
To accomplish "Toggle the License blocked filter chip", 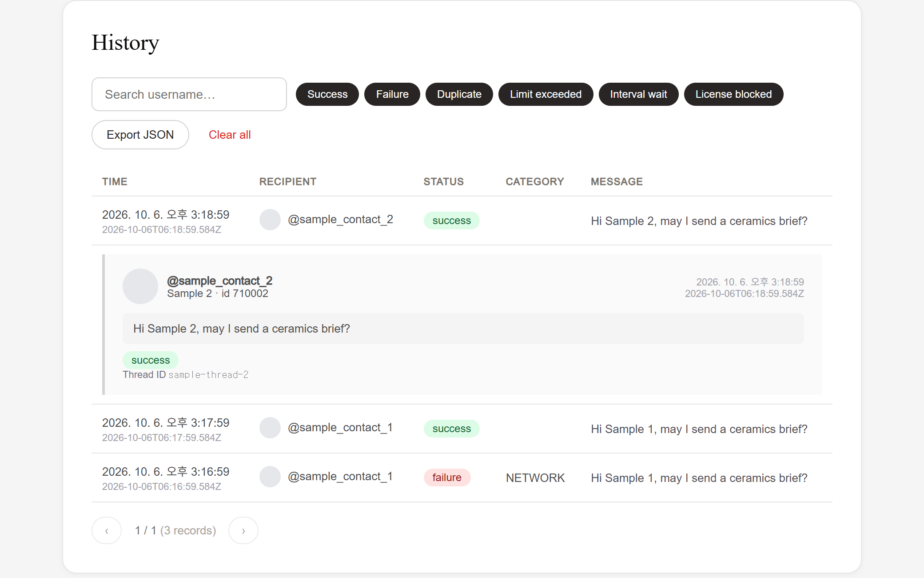I will click(x=733, y=94).
